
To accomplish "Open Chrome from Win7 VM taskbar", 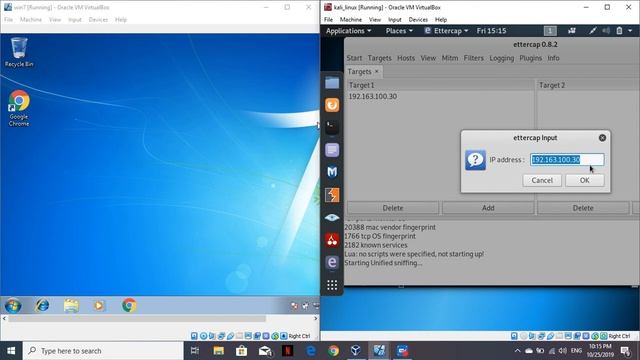I will [x=129, y=305].
